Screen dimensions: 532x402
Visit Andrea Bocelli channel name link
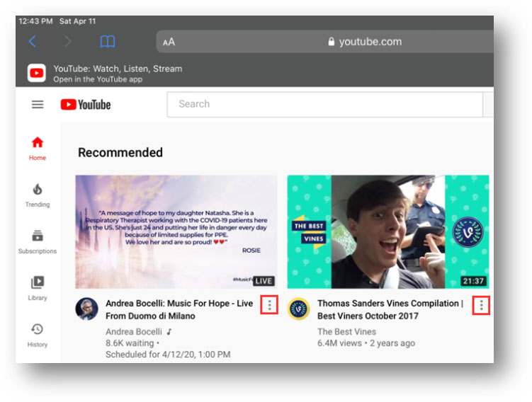pos(134,331)
